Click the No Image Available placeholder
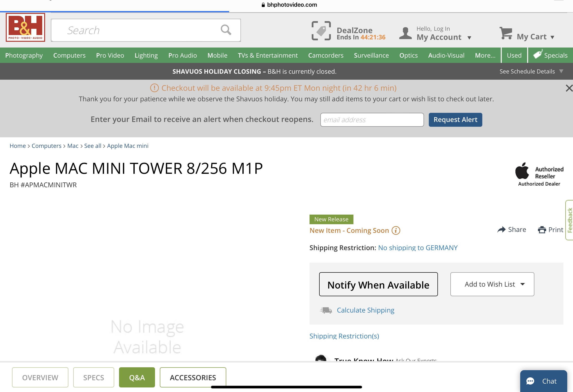 coord(147,337)
